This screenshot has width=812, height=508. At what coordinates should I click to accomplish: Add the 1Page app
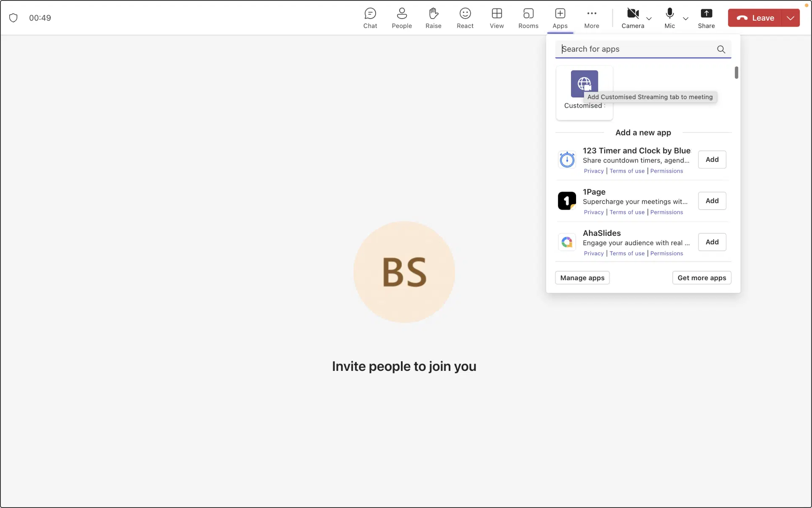click(712, 201)
